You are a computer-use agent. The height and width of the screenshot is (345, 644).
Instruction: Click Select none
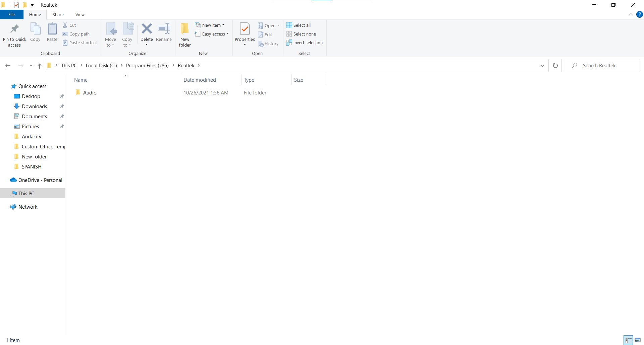[301, 34]
